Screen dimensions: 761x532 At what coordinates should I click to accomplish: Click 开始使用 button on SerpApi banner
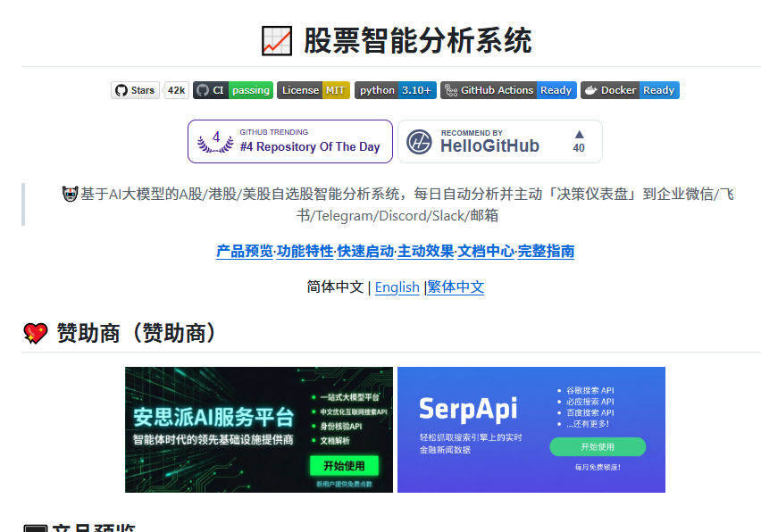click(598, 446)
